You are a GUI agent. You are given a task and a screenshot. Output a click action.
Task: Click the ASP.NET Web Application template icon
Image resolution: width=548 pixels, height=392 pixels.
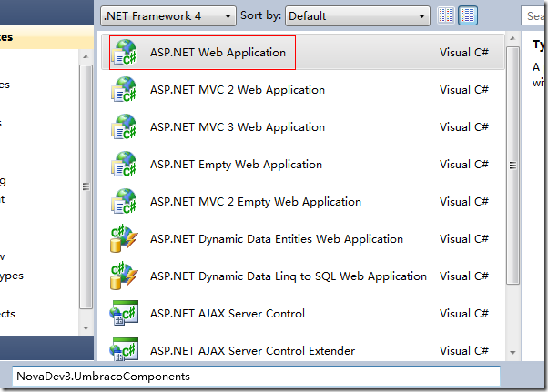click(124, 53)
